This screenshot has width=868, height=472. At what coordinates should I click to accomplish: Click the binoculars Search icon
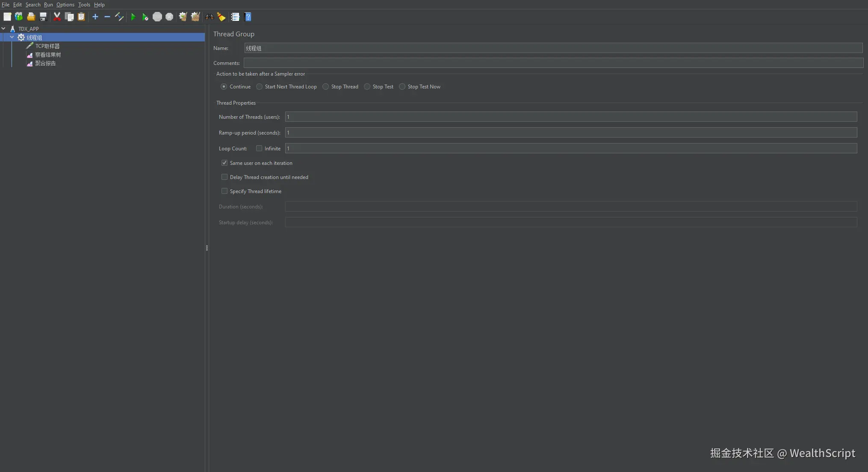click(210, 17)
